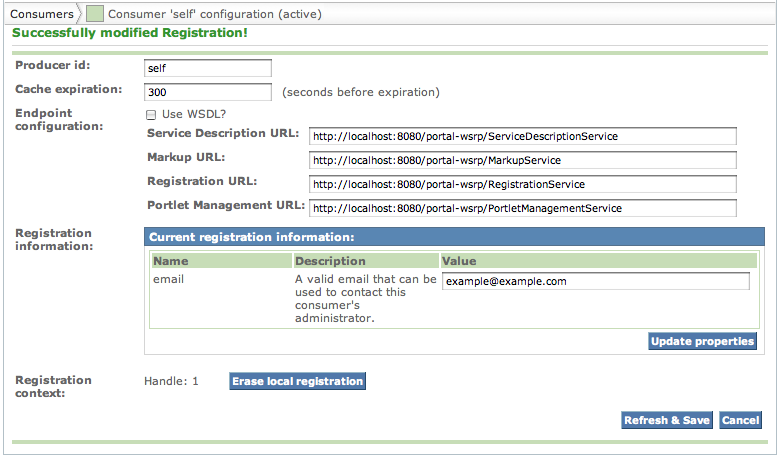Enable the Use WSDL? checkbox

point(151,114)
